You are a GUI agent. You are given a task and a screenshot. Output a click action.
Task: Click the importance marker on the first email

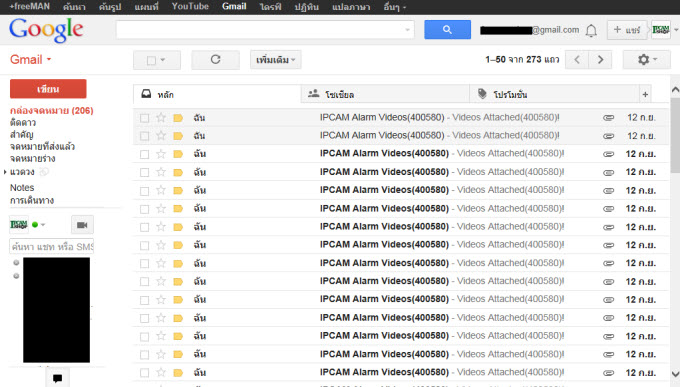coord(178,118)
